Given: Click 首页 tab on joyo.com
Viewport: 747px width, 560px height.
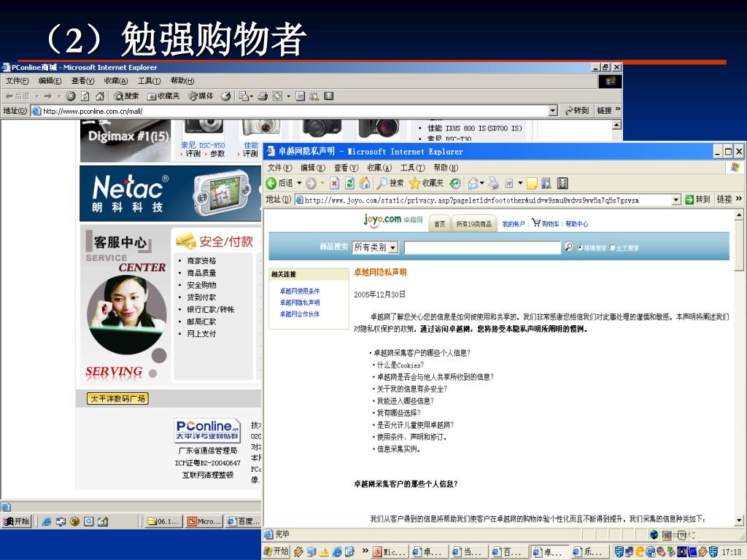Looking at the screenshot, I should [439, 224].
